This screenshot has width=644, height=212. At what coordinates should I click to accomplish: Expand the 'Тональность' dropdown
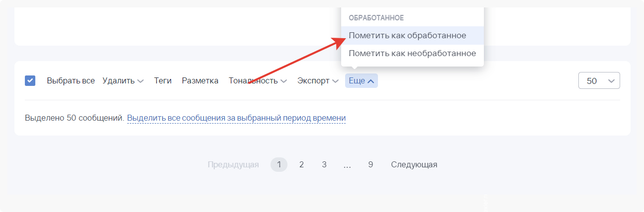[x=258, y=81]
